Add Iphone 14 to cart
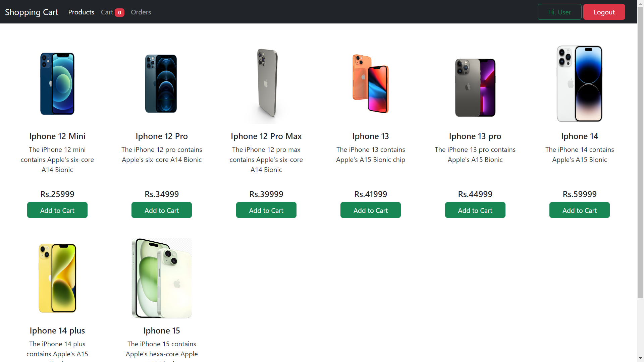Image resolution: width=644 pixels, height=362 pixels. (x=579, y=210)
